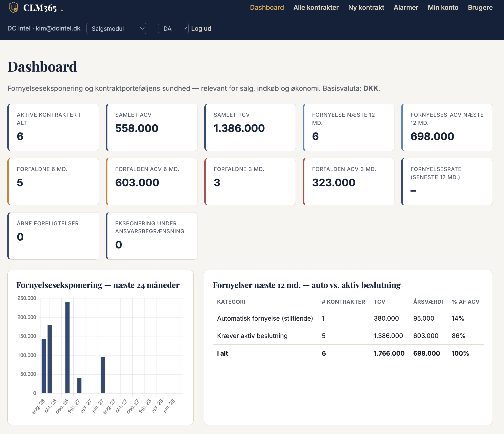Click the Dashboard page heading
This screenshot has width=504, height=434.
click(x=42, y=66)
